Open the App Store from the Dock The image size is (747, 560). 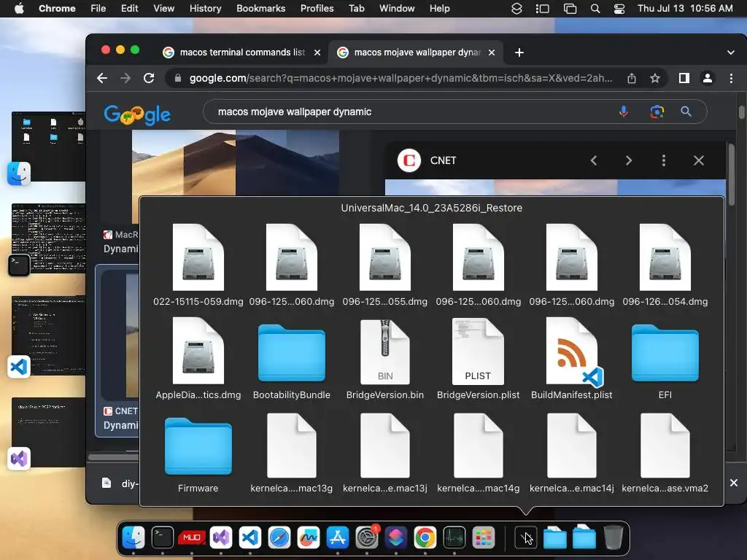coord(337,537)
